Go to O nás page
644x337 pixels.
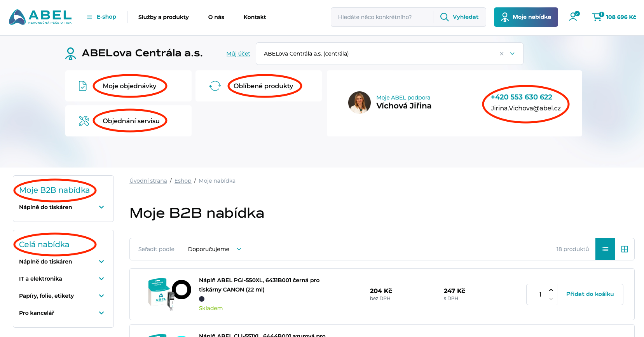pos(216,17)
